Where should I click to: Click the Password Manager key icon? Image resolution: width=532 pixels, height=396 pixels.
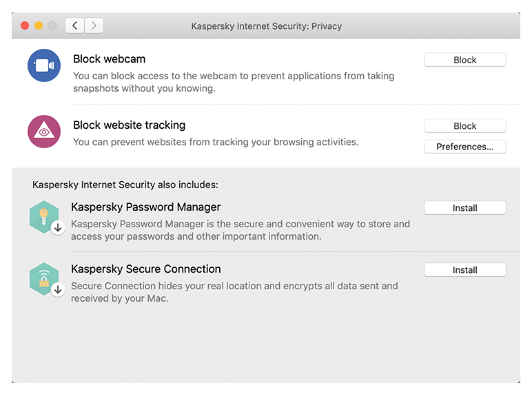point(44,217)
